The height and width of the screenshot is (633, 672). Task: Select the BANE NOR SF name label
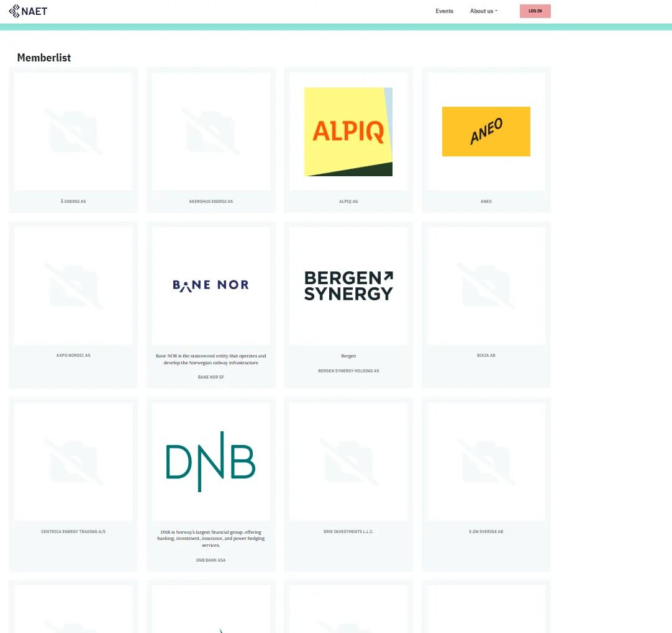coord(211,377)
